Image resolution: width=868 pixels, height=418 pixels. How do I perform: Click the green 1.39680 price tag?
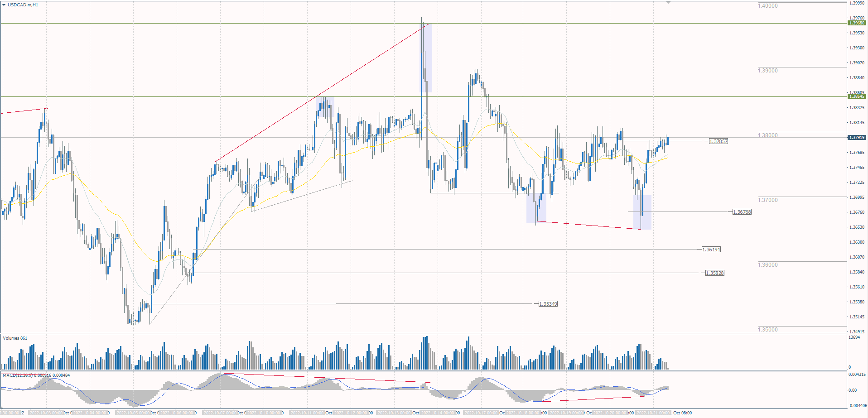[857, 23]
